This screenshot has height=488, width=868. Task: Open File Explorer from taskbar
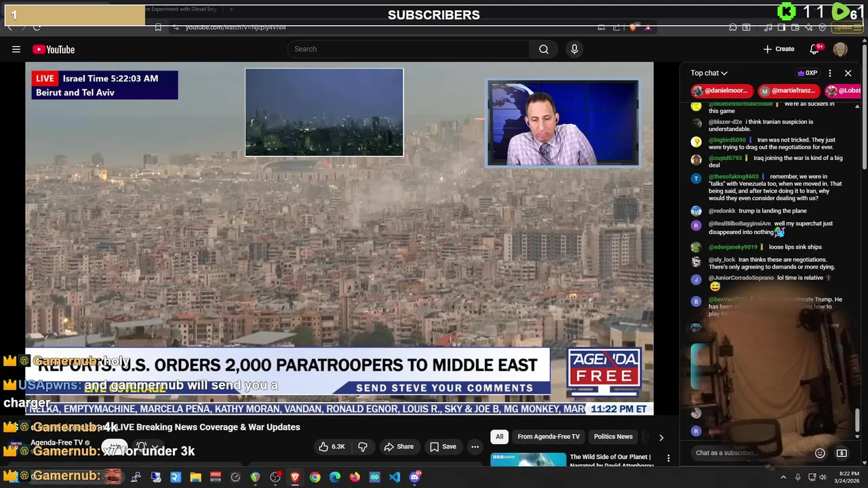click(195, 477)
